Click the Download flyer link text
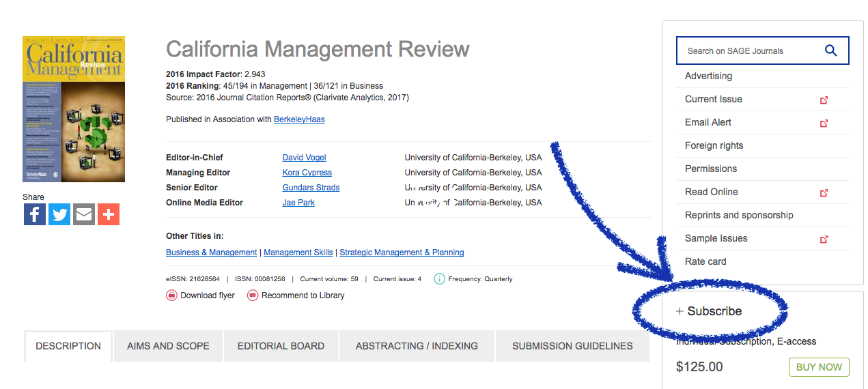This screenshot has height=389, width=868. click(x=208, y=296)
